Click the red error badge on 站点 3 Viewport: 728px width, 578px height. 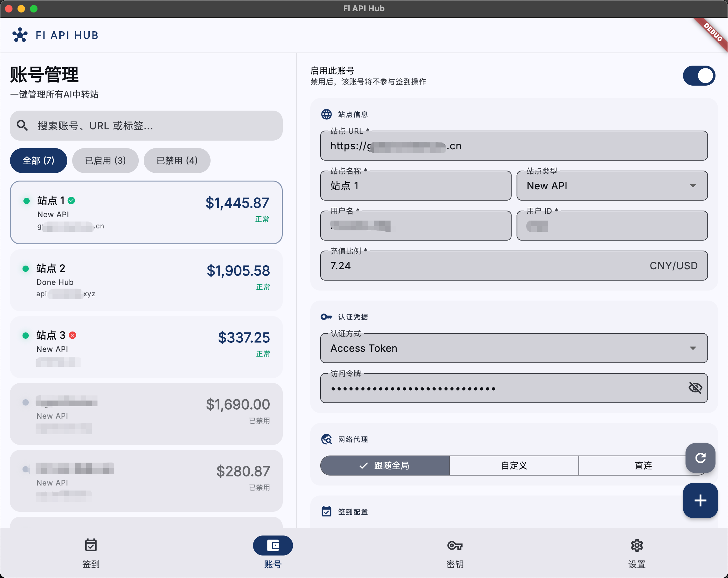point(72,335)
